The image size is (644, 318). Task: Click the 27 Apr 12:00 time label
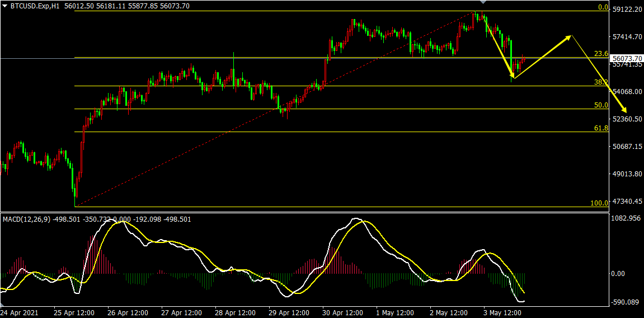point(181,312)
